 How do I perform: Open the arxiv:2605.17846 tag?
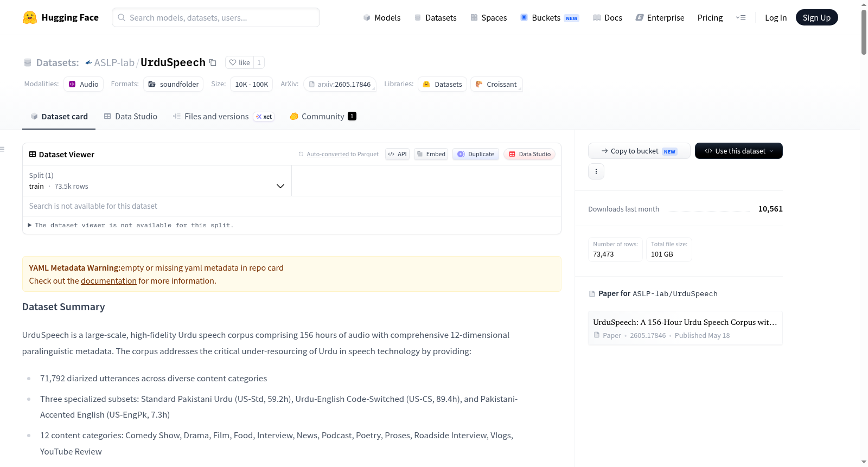pyautogui.click(x=340, y=84)
